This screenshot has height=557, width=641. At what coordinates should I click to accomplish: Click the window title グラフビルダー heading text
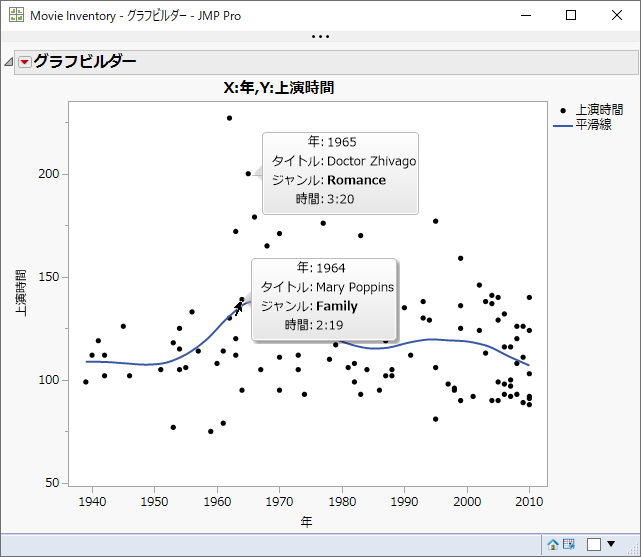coord(85,62)
